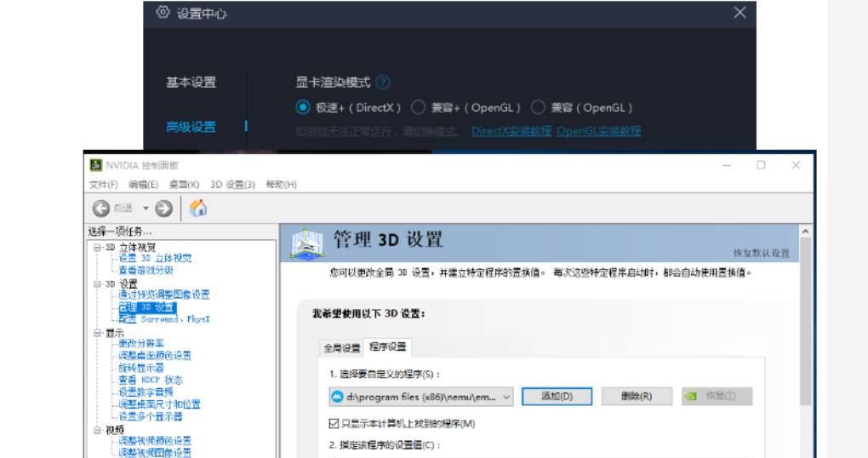This screenshot has width=868, height=458.
Task: Open 设置数字音频 task
Action: click(146, 392)
